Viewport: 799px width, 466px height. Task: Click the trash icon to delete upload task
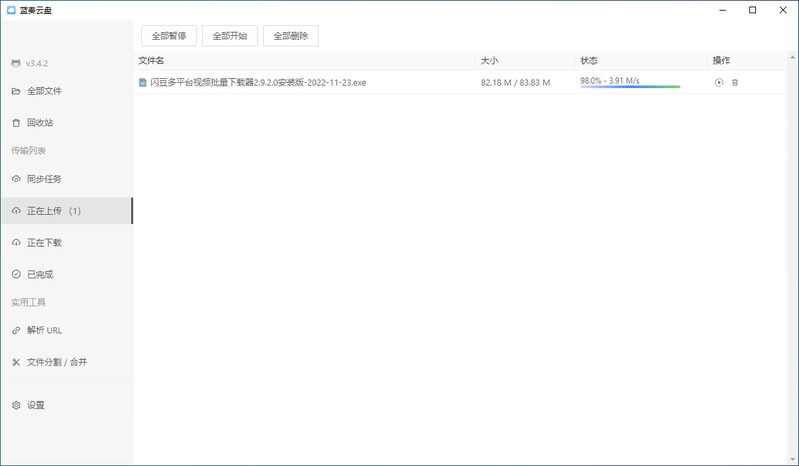[x=735, y=83]
